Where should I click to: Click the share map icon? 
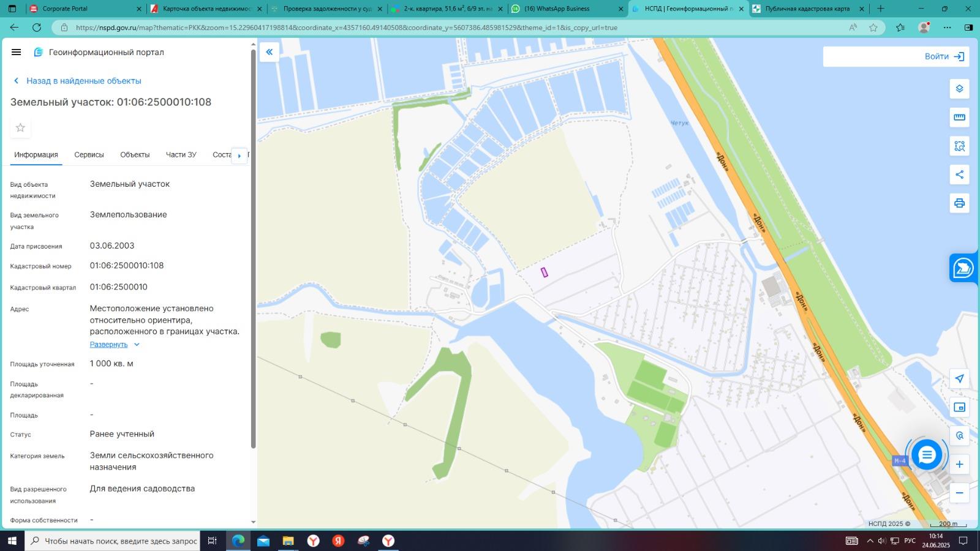959,174
